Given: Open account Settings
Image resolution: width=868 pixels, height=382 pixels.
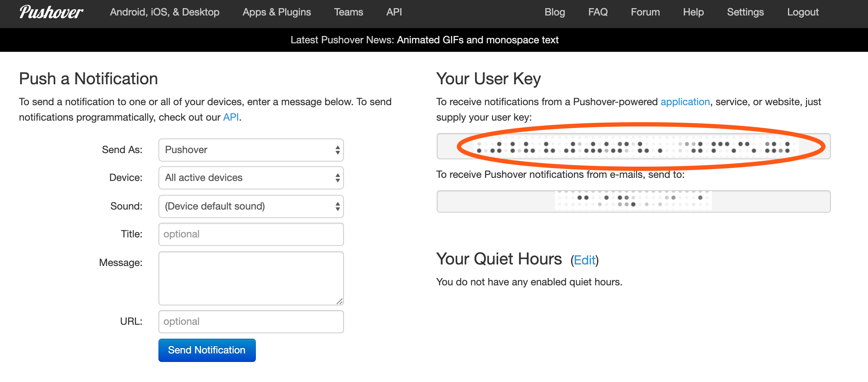Looking at the screenshot, I should [745, 12].
